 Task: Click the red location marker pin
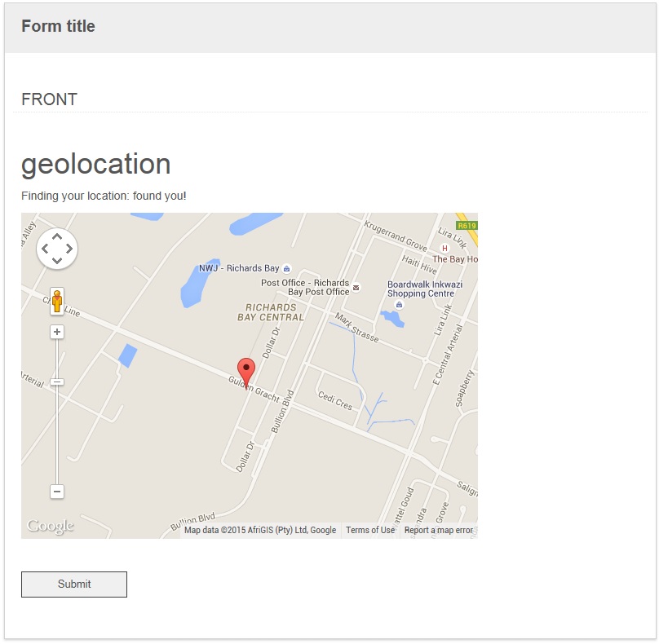(245, 371)
